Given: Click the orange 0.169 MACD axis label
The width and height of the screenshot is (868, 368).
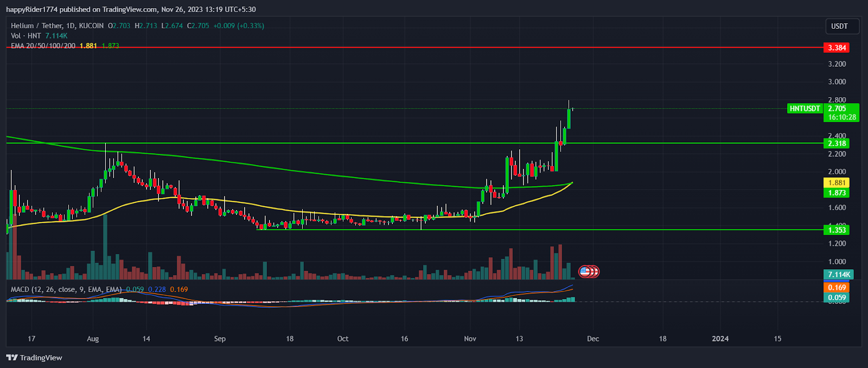Looking at the screenshot, I should tap(837, 288).
